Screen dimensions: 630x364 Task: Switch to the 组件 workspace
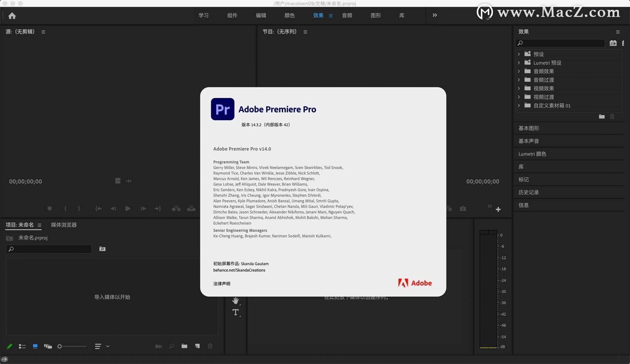pyautogui.click(x=232, y=15)
